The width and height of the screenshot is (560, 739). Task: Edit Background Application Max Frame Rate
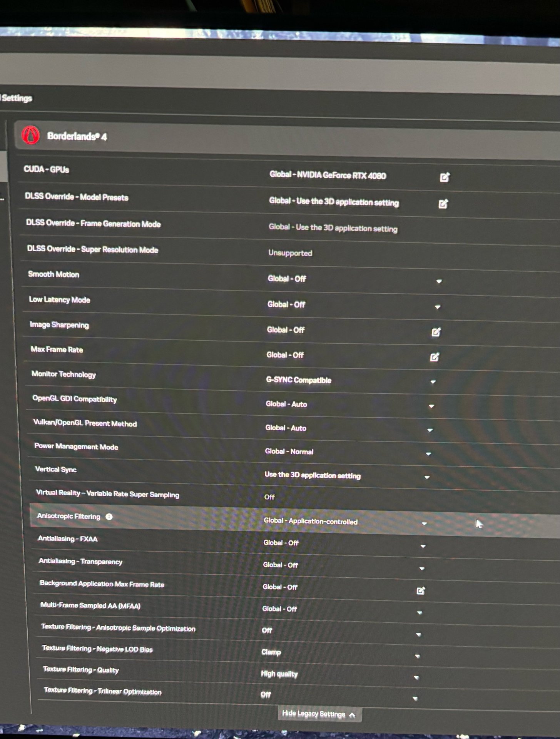point(421,590)
